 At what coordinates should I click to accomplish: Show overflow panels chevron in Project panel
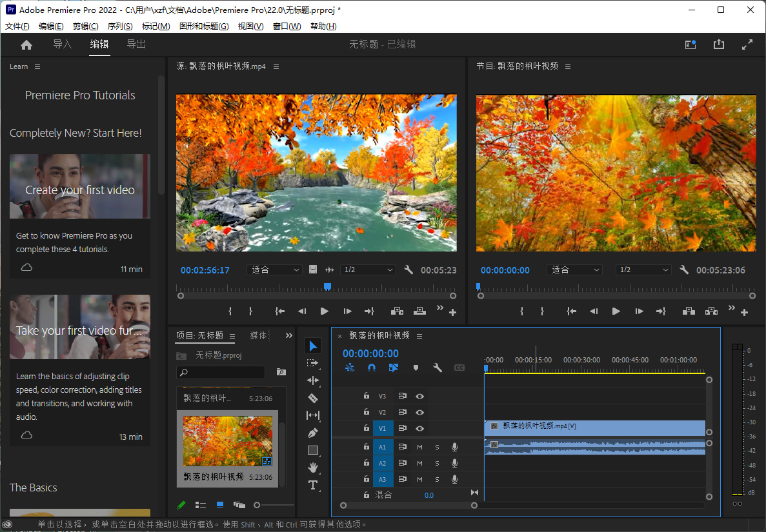[x=288, y=336]
